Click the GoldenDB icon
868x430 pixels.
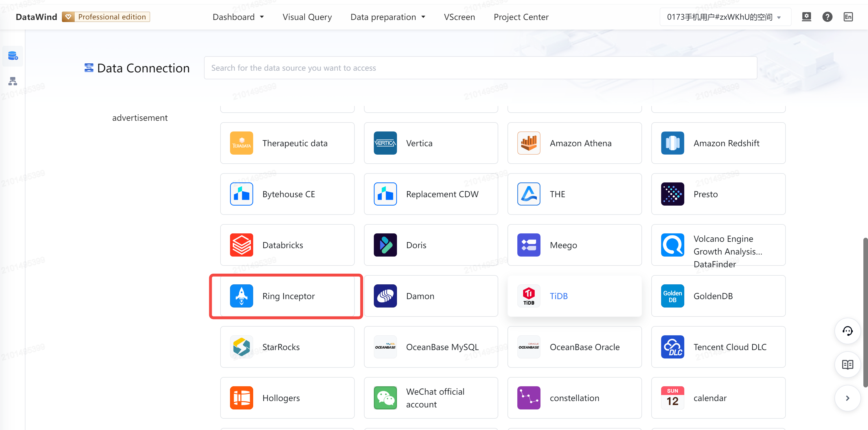coord(672,296)
